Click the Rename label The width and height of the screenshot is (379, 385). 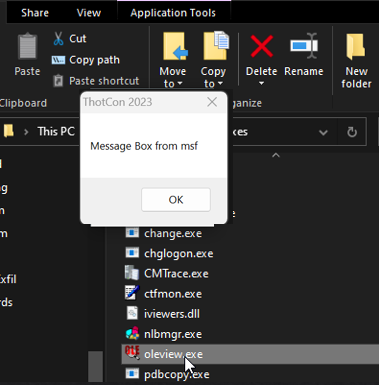click(304, 71)
